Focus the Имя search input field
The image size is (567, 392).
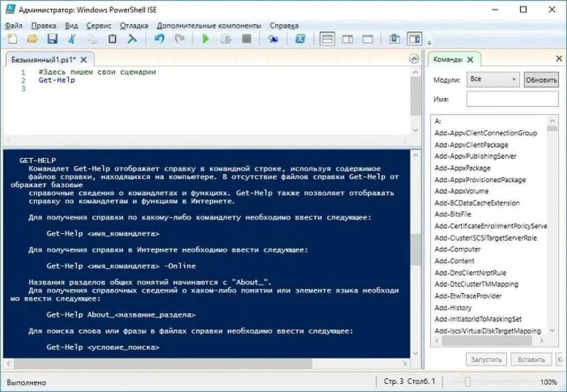(512, 99)
